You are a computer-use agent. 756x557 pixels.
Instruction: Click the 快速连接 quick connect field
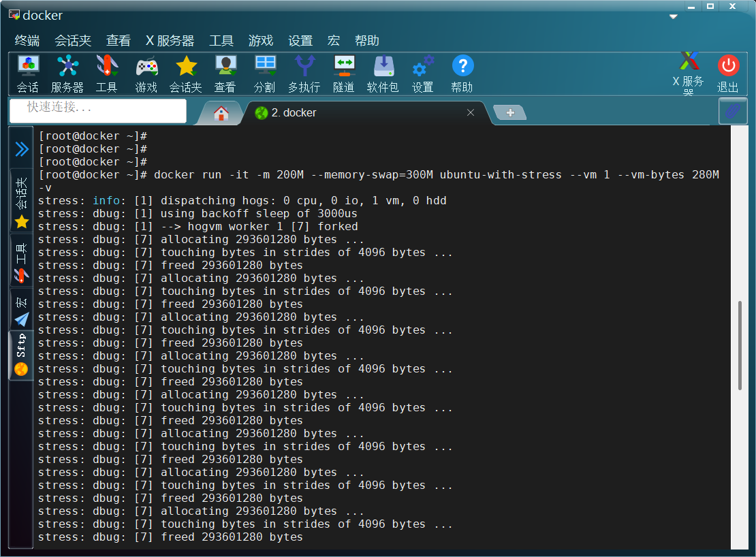[x=98, y=111]
